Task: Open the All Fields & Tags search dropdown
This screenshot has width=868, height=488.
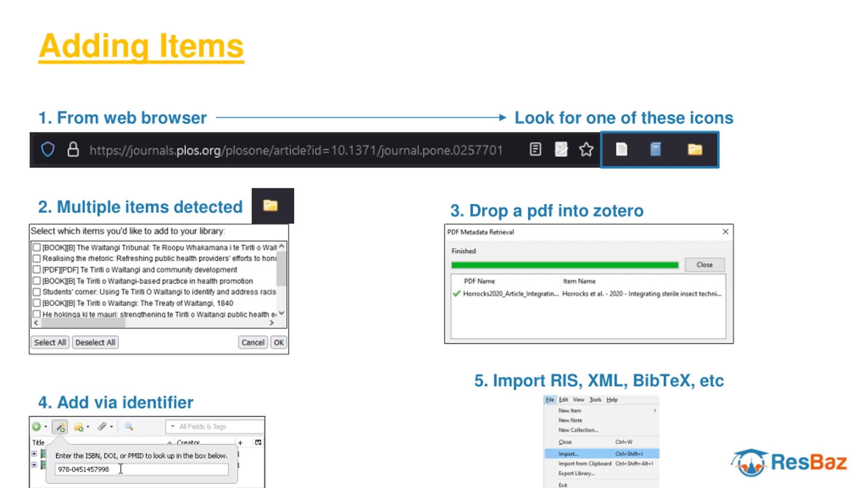Action: point(173,426)
